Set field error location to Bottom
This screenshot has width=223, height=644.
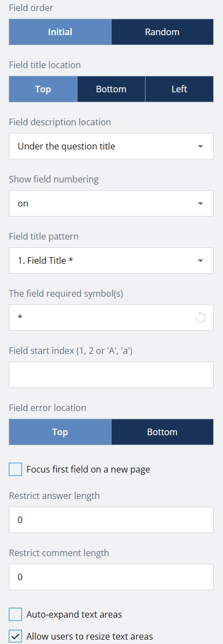coord(162,432)
